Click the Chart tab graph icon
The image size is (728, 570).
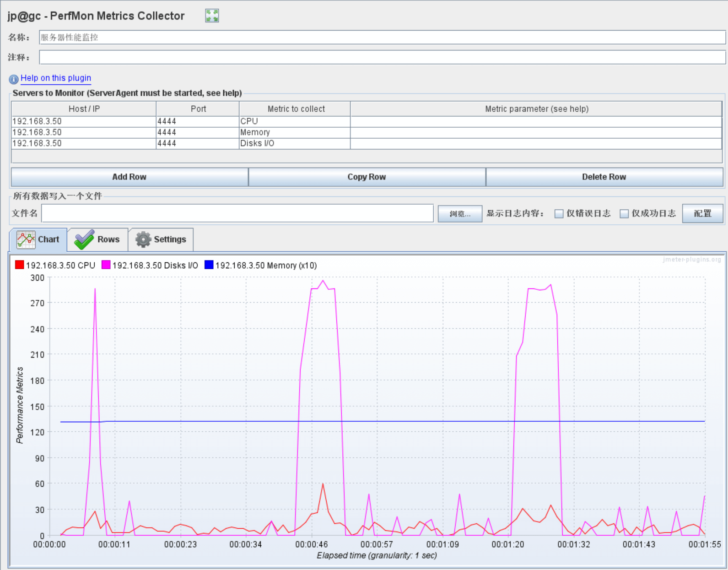(x=26, y=239)
